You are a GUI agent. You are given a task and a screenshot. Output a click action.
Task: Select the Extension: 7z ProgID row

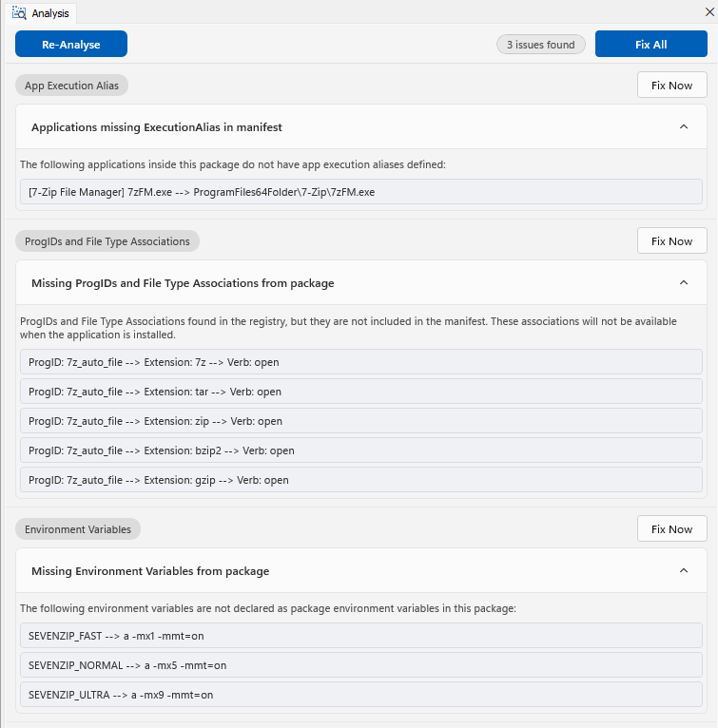(x=361, y=362)
